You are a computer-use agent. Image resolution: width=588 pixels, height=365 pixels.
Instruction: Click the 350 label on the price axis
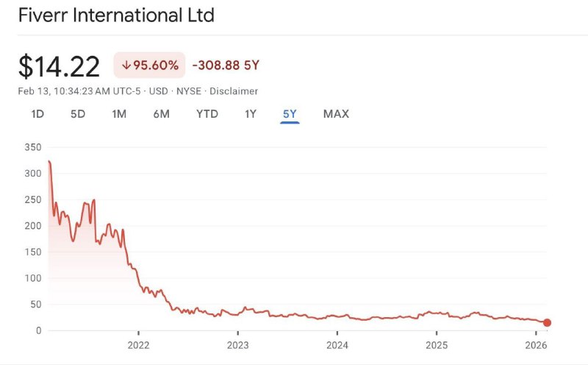coord(32,147)
